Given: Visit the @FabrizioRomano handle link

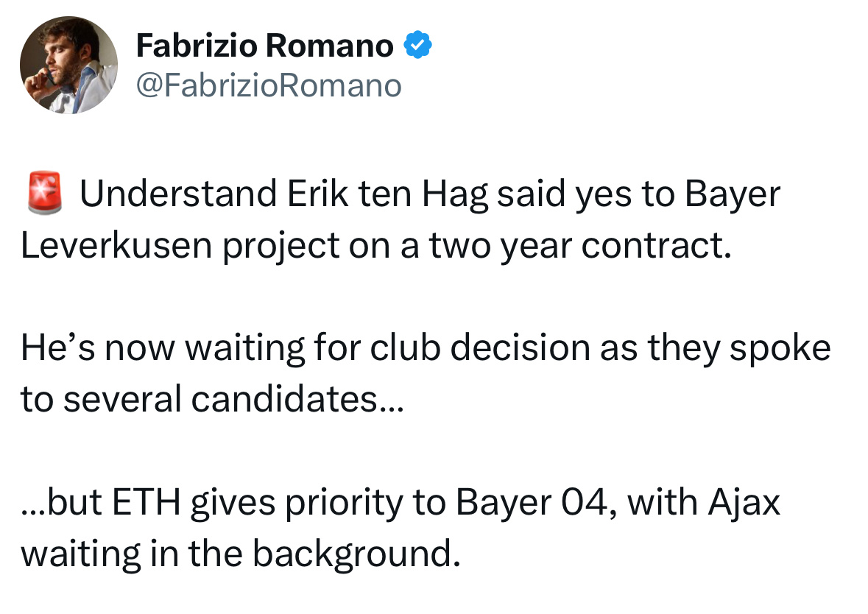Looking at the screenshot, I should [269, 86].
